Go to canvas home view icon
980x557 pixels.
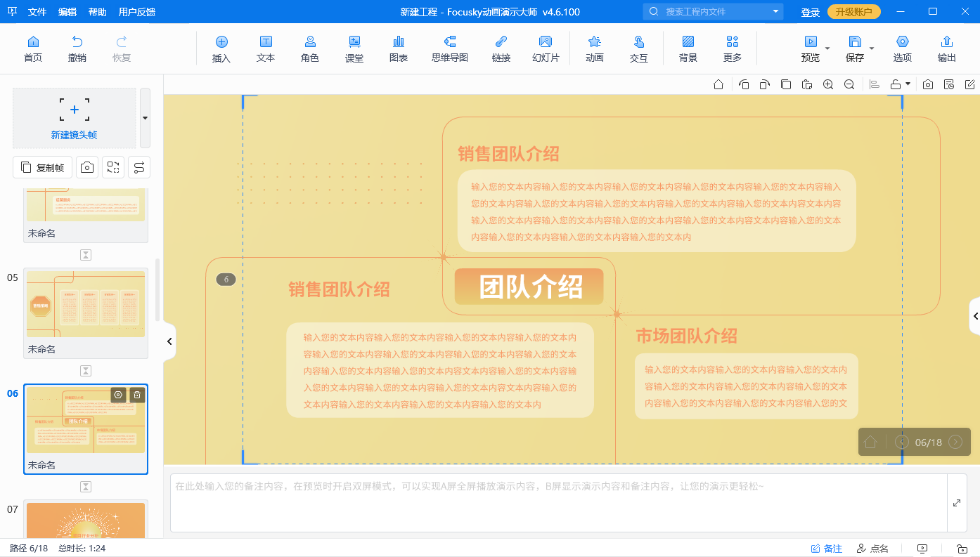[x=718, y=84]
